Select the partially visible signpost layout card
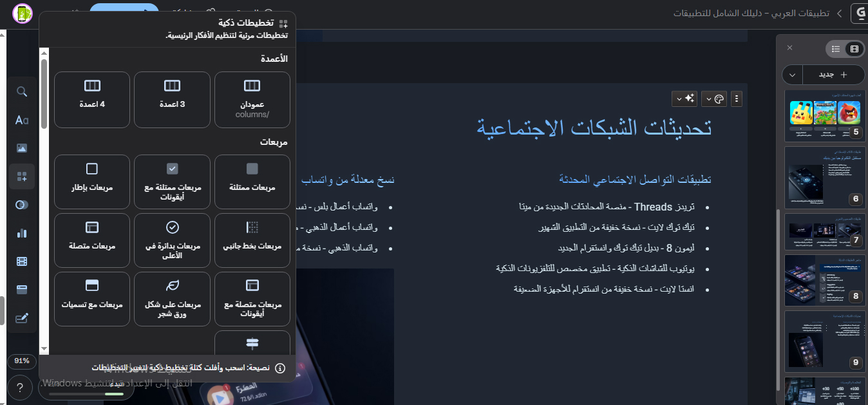Screen dimensions: 868x405 pos(252,343)
